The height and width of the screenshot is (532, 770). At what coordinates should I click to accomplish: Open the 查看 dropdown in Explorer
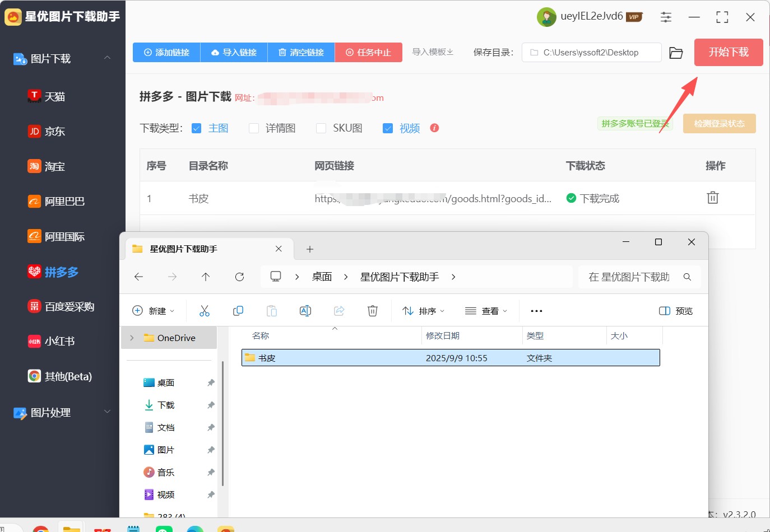[486, 311]
